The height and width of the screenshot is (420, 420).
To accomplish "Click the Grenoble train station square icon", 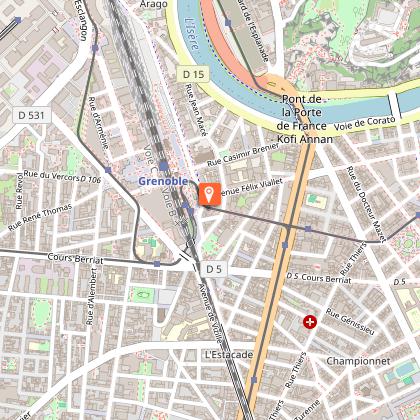I will (x=164, y=166).
